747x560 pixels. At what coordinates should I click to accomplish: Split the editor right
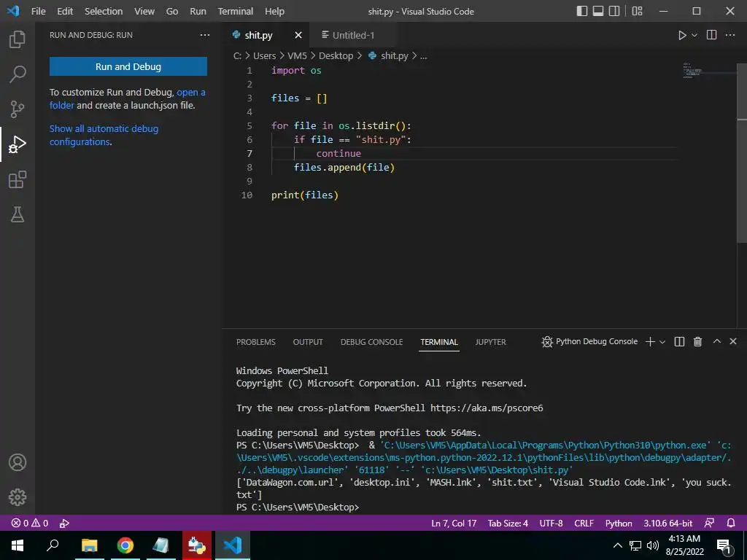pyautogui.click(x=711, y=35)
